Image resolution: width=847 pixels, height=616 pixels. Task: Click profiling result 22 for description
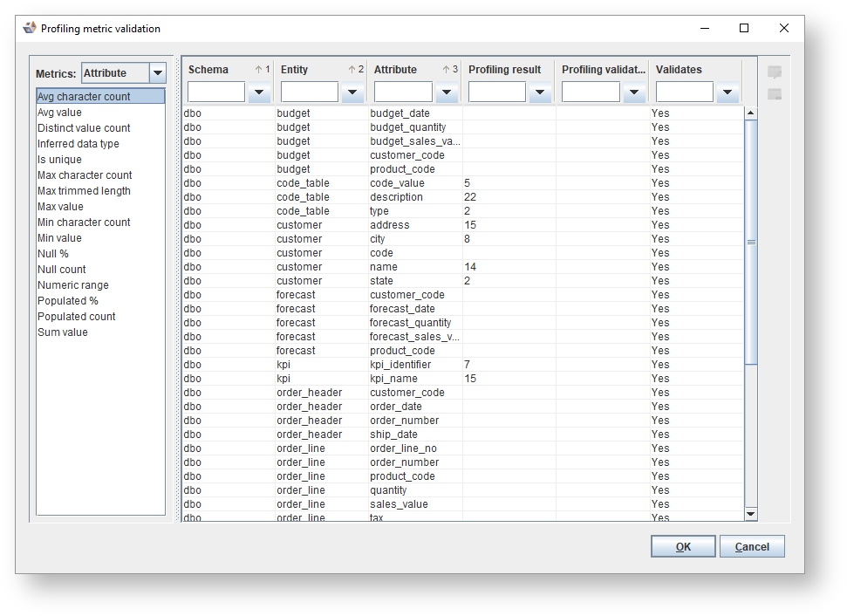click(x=509, y=197)
